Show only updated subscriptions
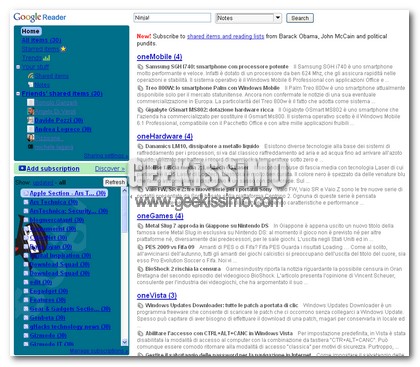 pyautogui.click(x=43, y=182)
